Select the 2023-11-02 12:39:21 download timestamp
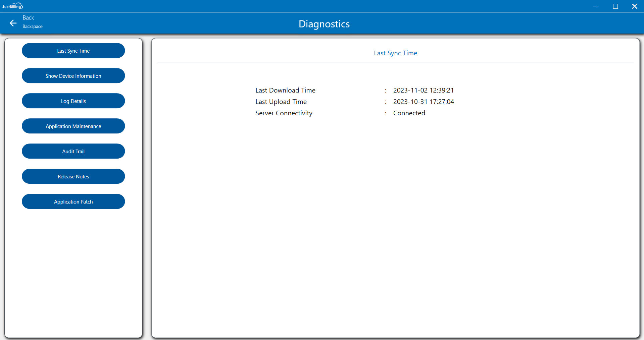This screenshot has width=644, height=340. [423, 90]
